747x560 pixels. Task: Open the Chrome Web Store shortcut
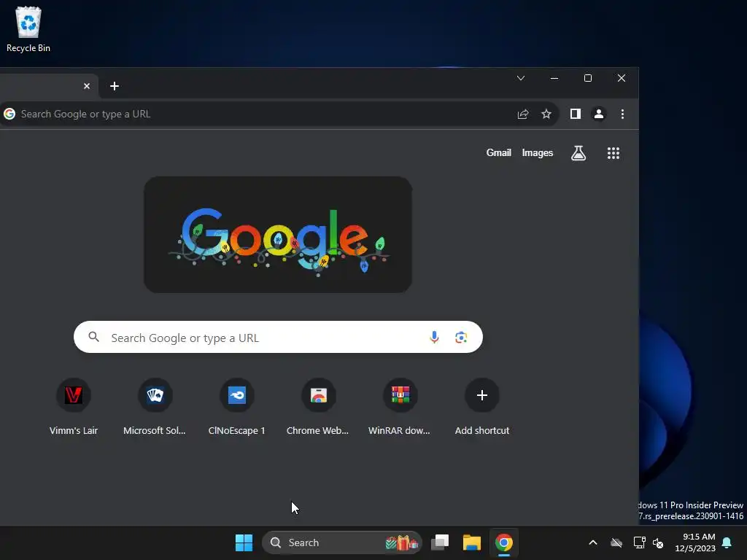click(318, 407)
